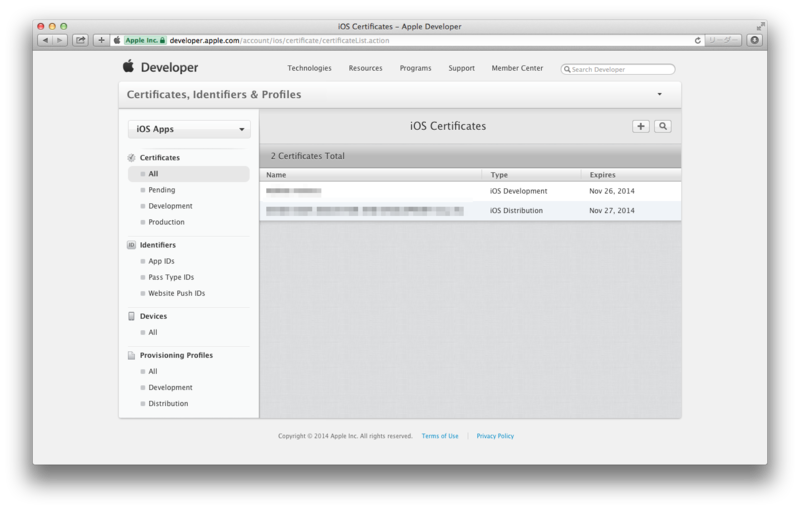
Task: Click the Apple logo next to Developer
Action: tap(129, 66)
